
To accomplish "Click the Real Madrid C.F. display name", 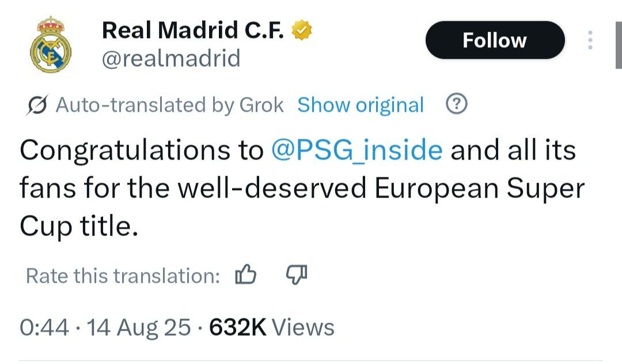I will coord(193,31).
